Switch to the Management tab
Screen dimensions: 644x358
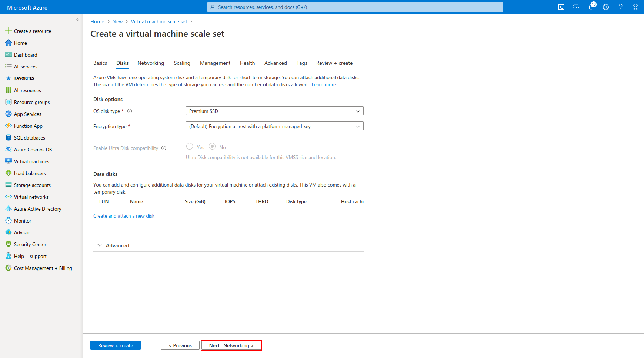click(215, 63)
